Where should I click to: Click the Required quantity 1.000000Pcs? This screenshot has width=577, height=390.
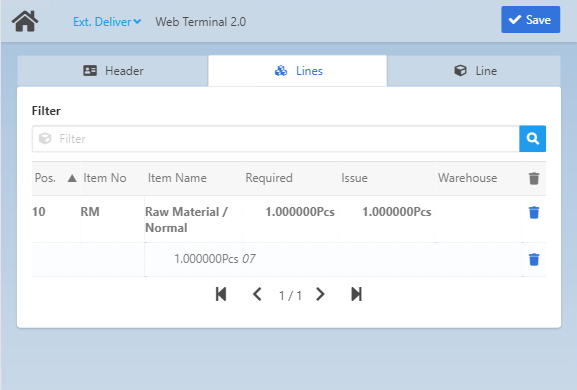coord(300,212)
